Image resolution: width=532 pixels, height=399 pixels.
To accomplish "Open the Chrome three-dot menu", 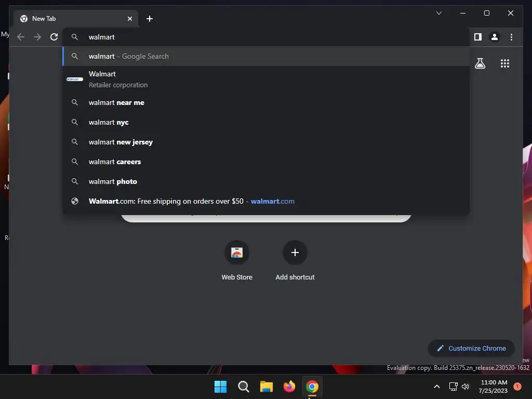I will 511,37.
